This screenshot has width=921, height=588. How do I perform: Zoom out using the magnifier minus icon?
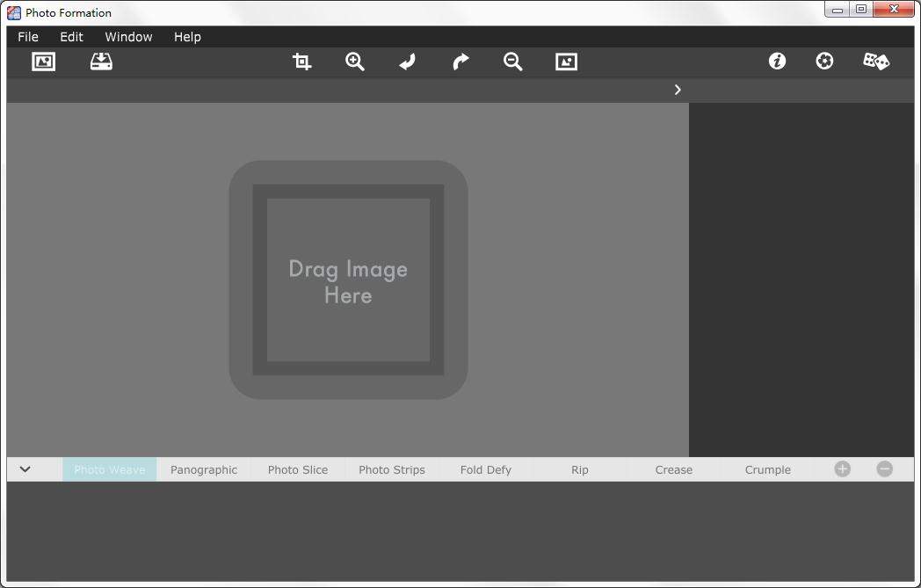tap(513, 62)
